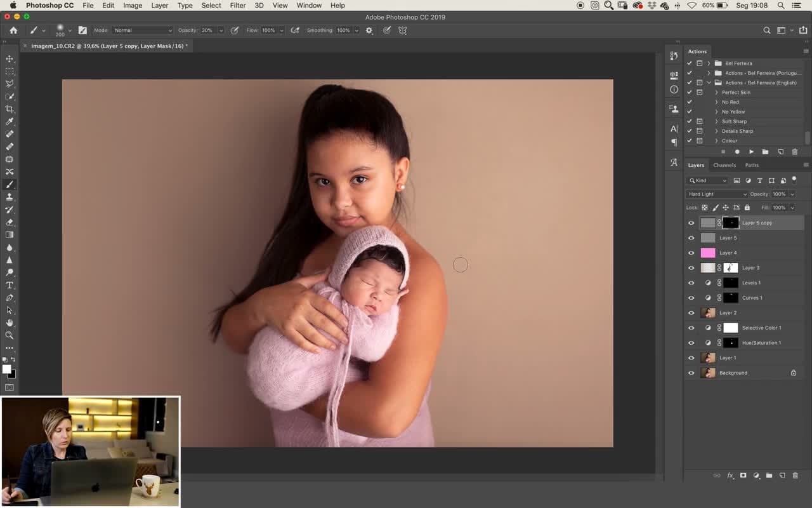Play the selected action
812x508 pixels.
751,152
